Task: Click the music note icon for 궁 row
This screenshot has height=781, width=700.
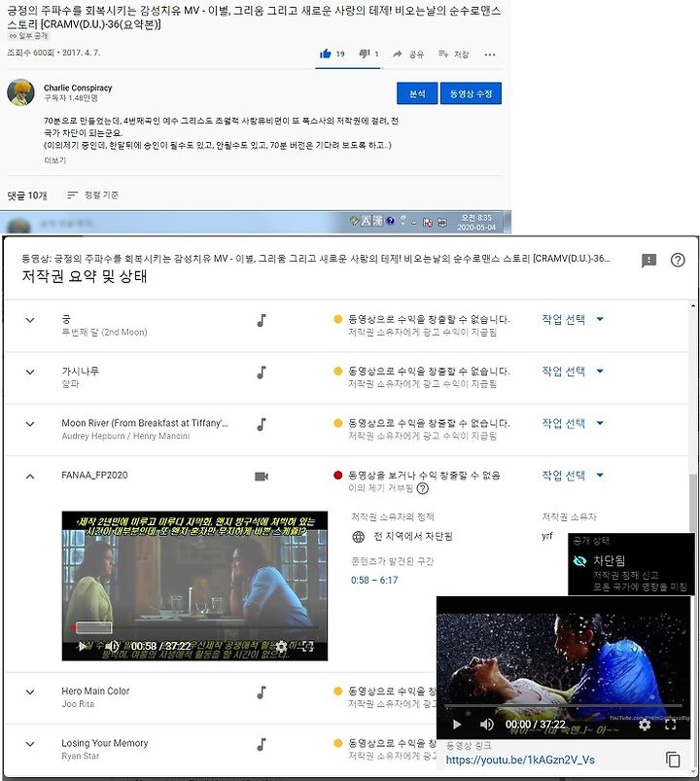Action: tap(262, 320)
